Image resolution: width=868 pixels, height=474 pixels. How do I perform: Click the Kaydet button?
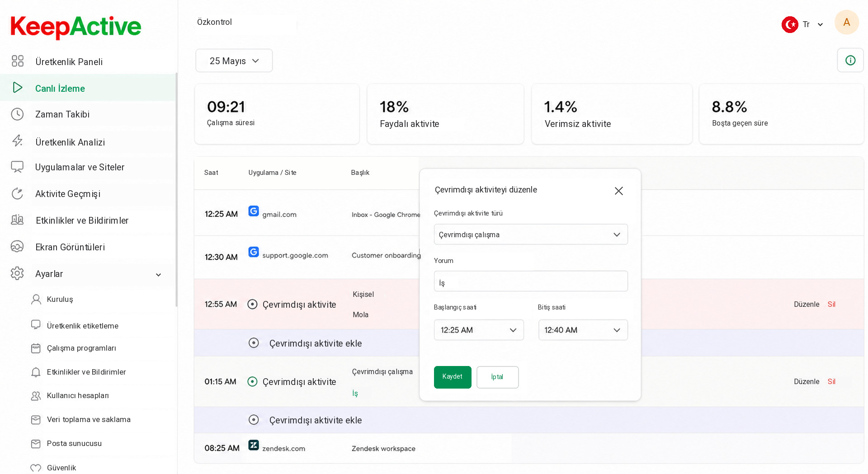[453, 377]
